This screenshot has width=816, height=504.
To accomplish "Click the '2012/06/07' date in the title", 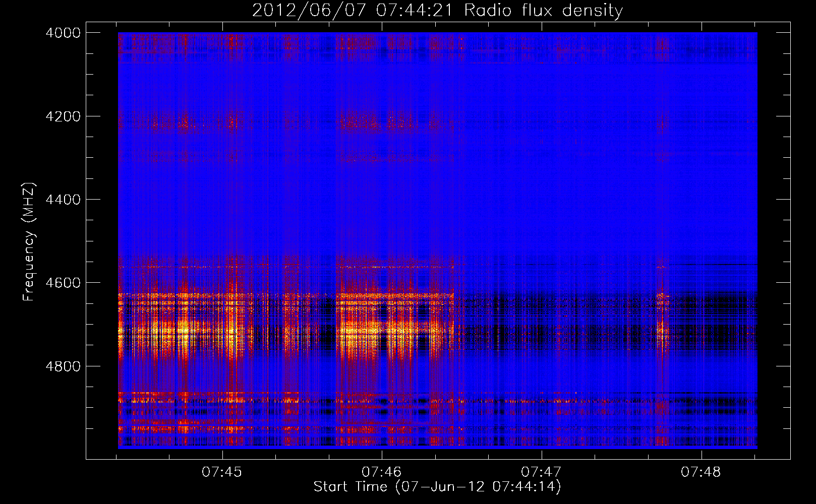I will coord(309,11).
